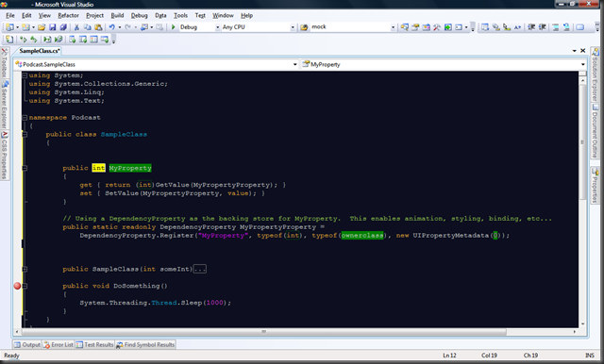Open the Debug solution configuration dropdown

(218, 27)
